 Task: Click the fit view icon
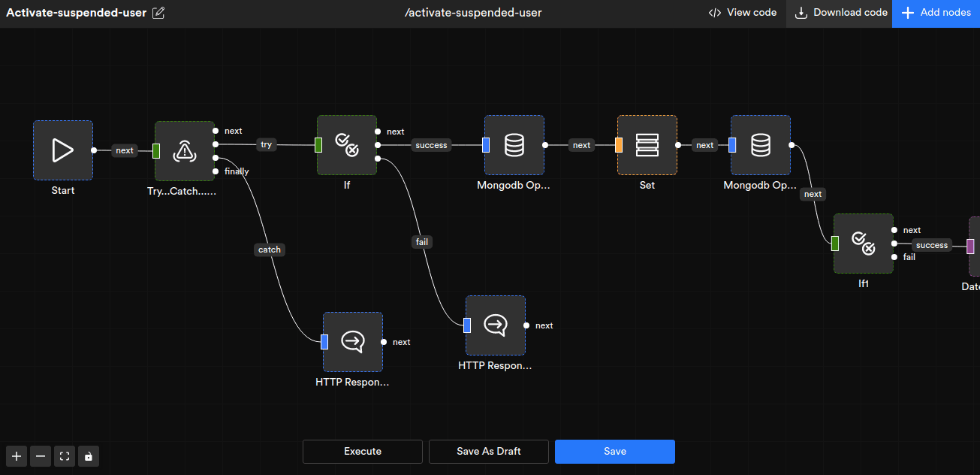pos(65,456)
